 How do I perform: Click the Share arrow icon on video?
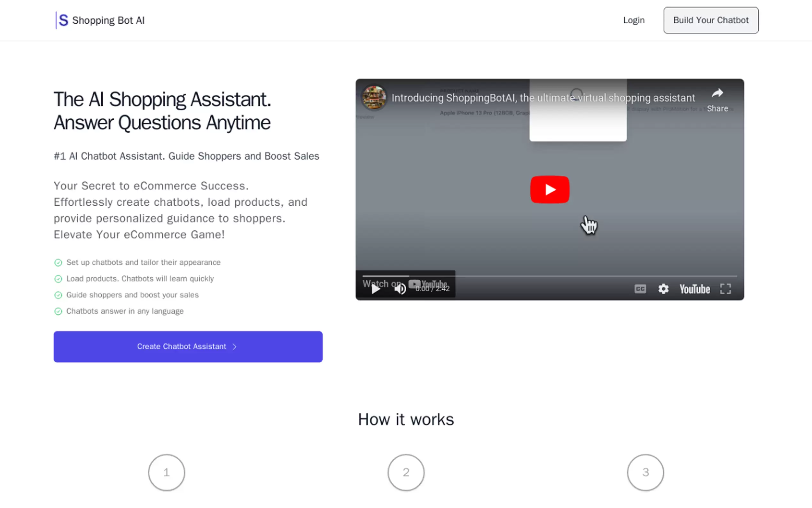pos(717,93)
